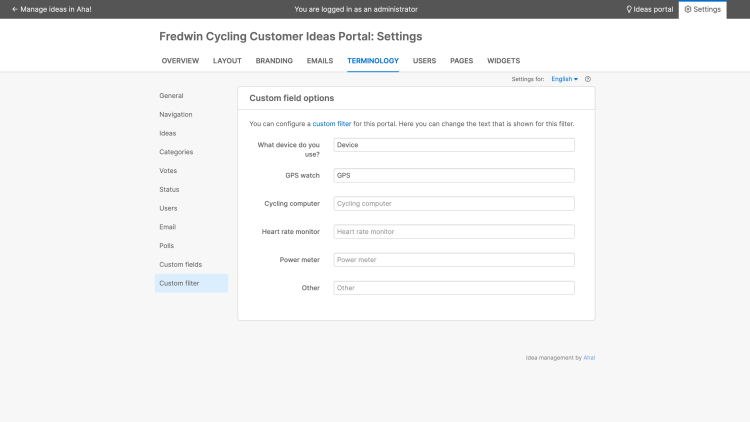The width and height of the screenshot is (750, 422).
Task: Open the Aha! link in footer
Action: click(x=589, y=357)
